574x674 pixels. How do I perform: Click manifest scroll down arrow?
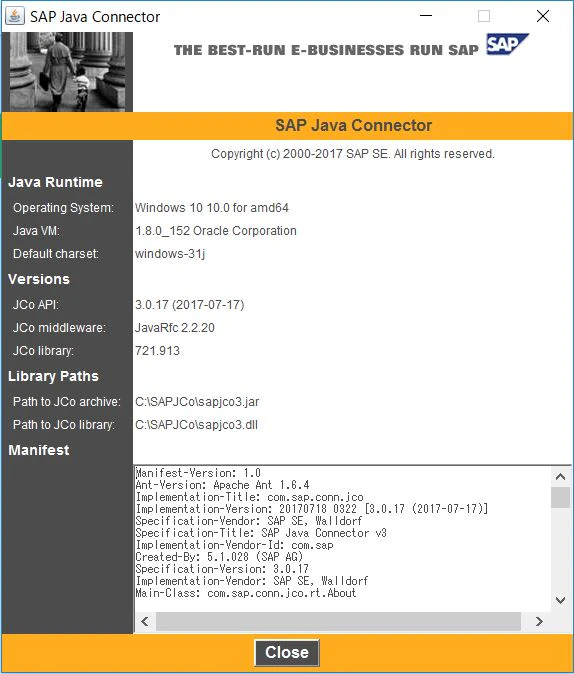pos(560,600)
